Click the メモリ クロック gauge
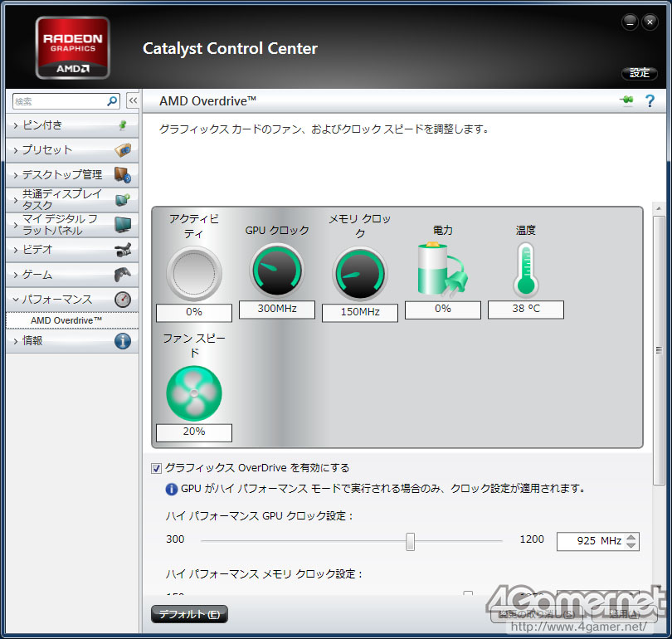The image size is (672, 639). 360,273
